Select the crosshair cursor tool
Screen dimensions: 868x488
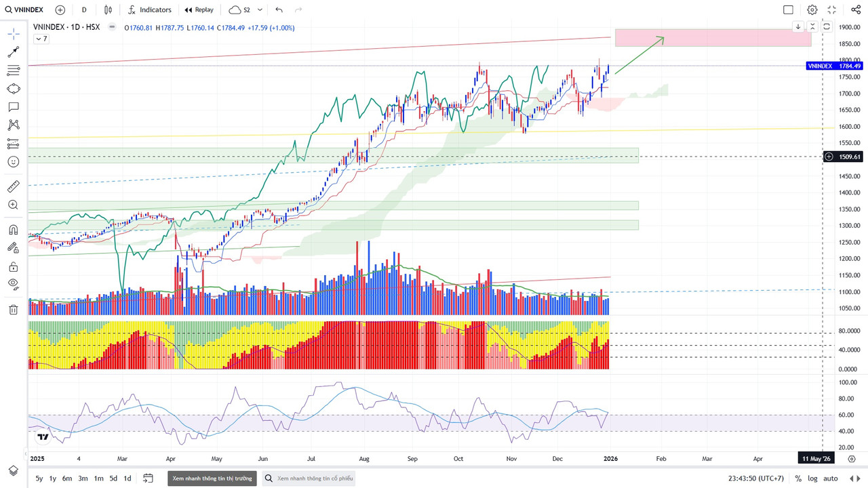[x=14, y=34]
